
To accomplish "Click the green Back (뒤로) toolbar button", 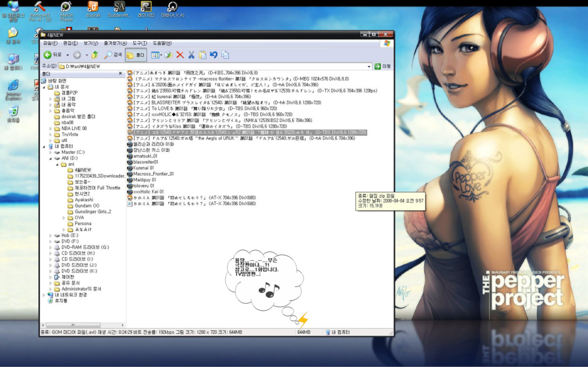I will tap(53, 55).
